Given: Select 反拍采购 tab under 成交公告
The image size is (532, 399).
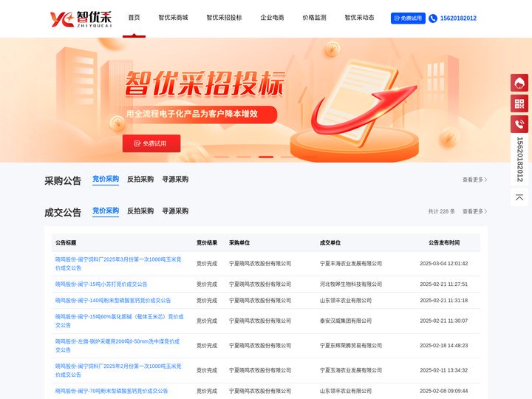Looking at the screenshot, I should click(x=140, y=211).
